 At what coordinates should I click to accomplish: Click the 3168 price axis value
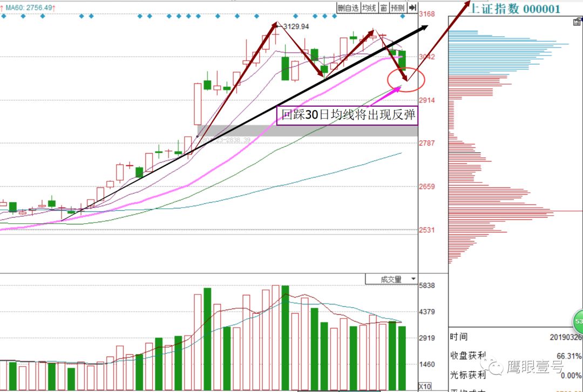click(427, 14)
